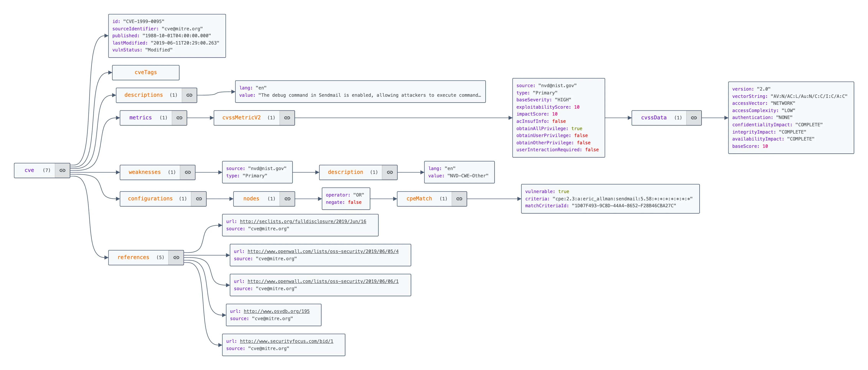
Task: Click the baseSeverity "HIGH" value
Action: 563,100
